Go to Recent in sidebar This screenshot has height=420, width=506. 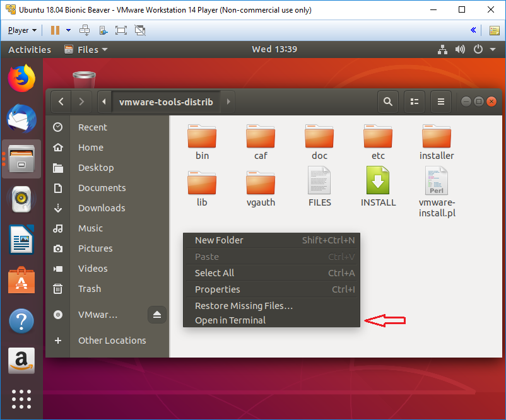[x=107, y=127]
